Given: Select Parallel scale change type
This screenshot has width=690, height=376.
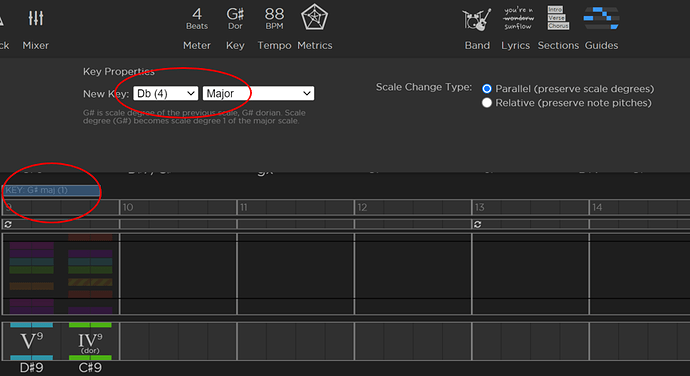Looking at the screenshot, I should [x=487, y=88].
